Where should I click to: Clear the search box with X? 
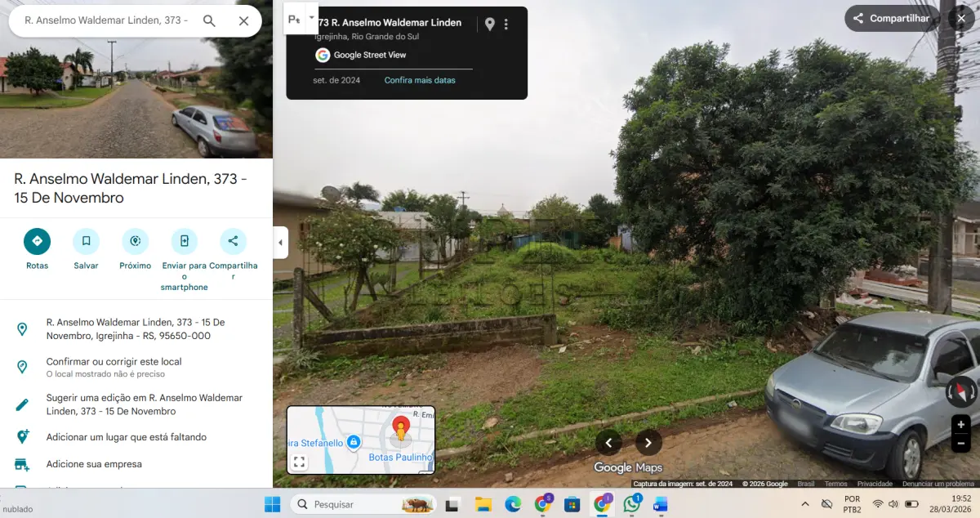243,20
